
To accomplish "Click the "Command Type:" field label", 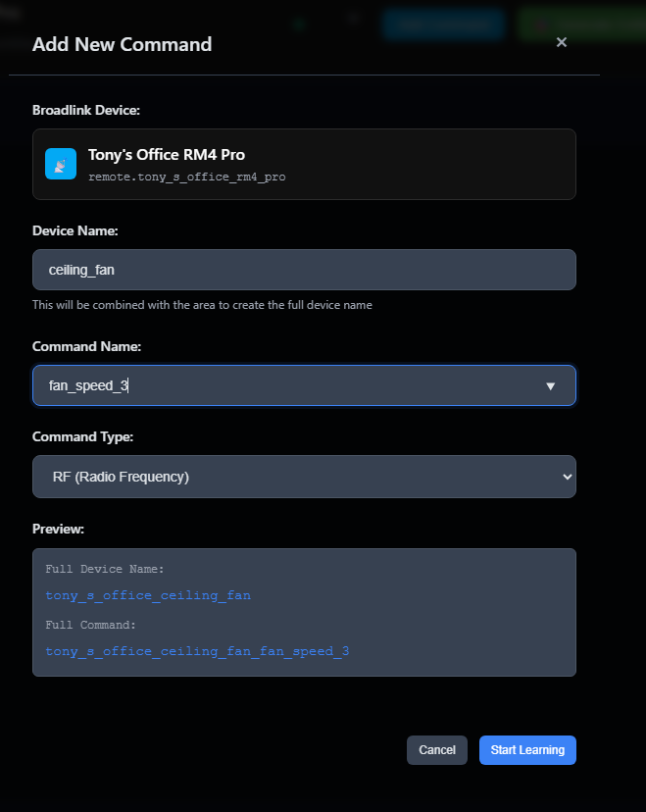I will pyautogui.click(x=82, y=436).
